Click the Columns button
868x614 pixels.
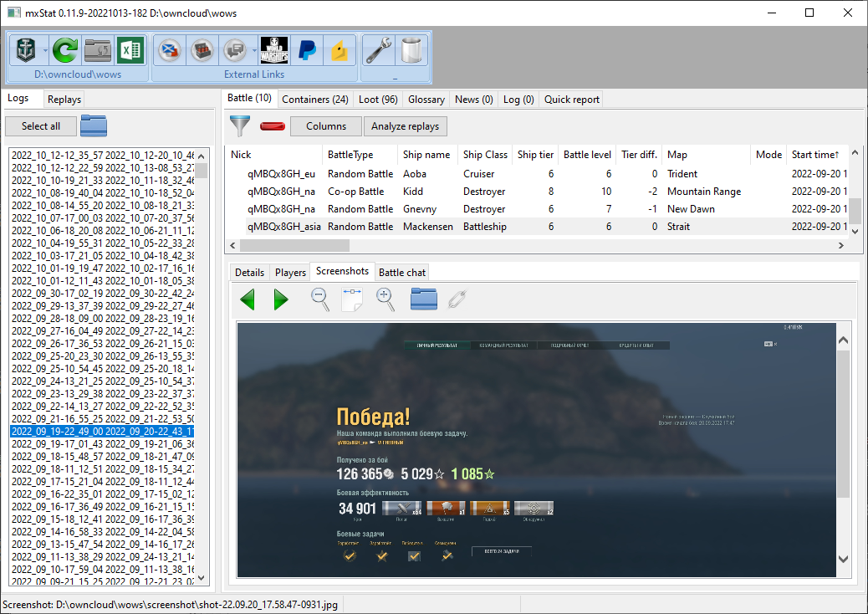pyautogui.click(x=326, y=126)
